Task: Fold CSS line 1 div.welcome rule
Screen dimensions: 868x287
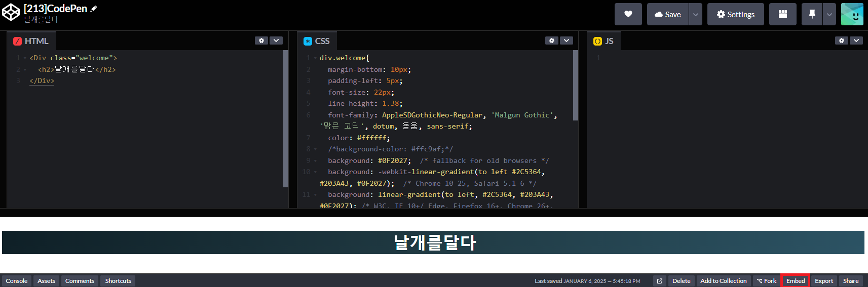Action: [315, 58]
